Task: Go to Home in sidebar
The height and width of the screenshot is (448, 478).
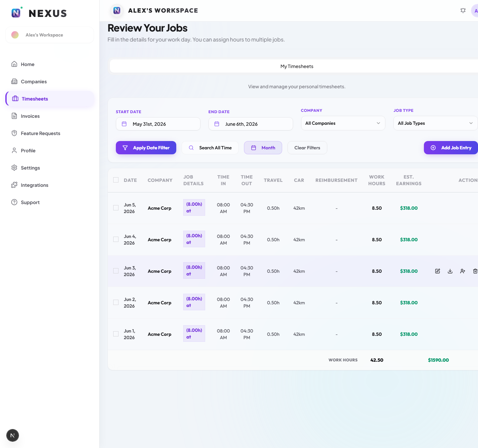Action: [50, 64]
